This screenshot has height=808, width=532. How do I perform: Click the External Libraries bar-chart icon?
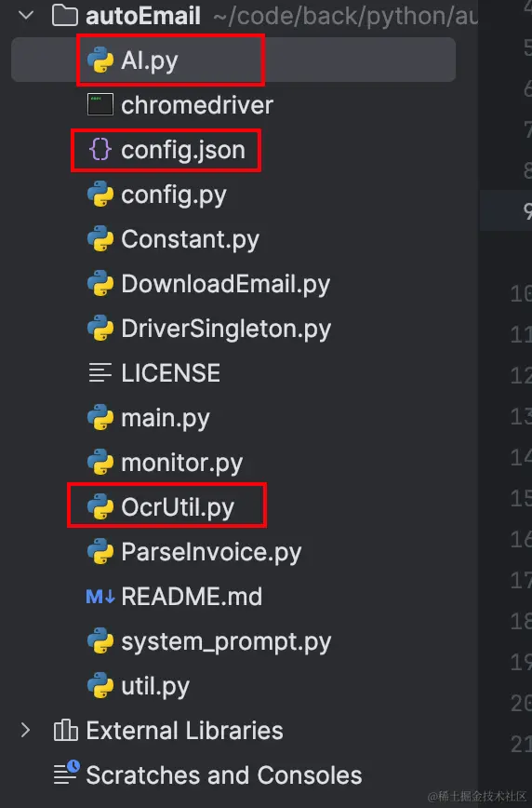[x=65, y=730]
